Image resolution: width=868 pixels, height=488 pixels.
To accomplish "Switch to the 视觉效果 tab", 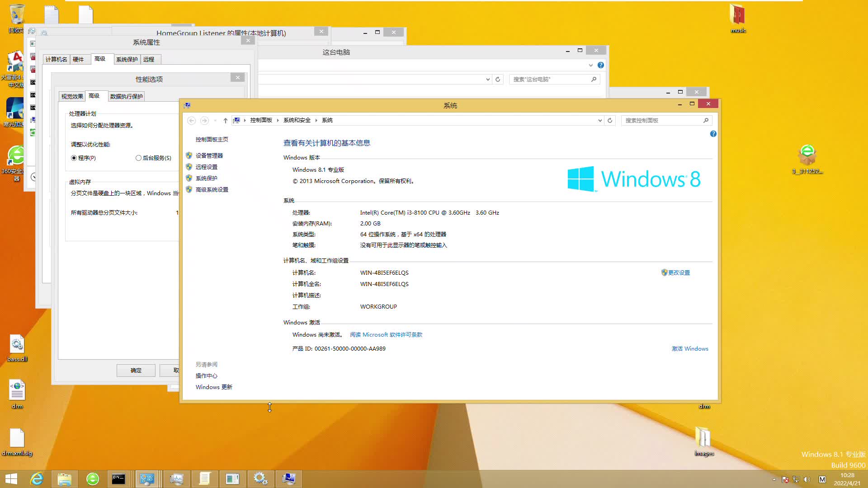I will point(72,96).
